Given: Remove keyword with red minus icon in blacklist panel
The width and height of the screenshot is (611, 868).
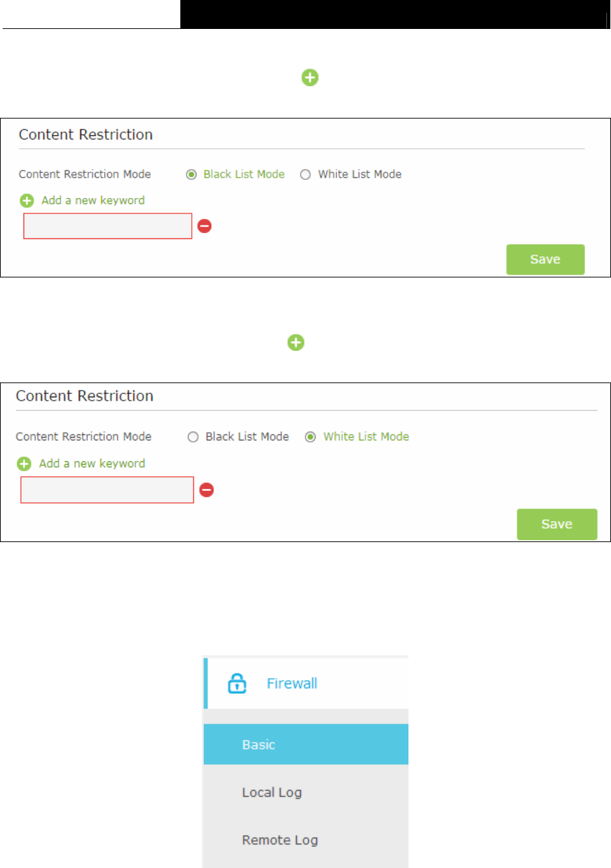Looking at the screenshot, I should point(205,226).
